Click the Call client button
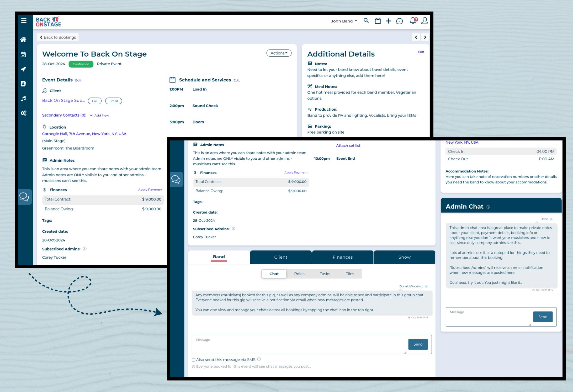Viewport: 573px width, 392px height. coord(95,101)
